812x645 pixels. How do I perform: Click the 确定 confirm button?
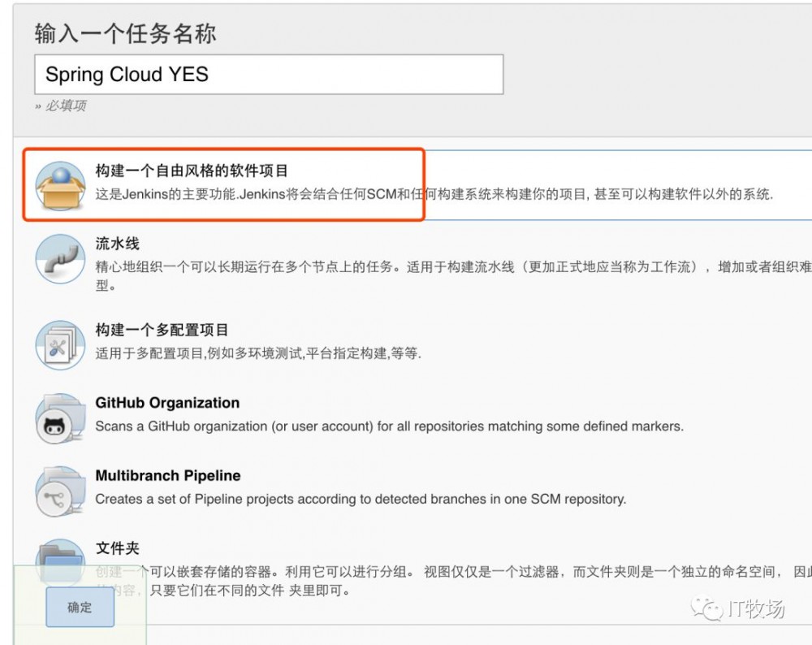[x=79, y=607]
